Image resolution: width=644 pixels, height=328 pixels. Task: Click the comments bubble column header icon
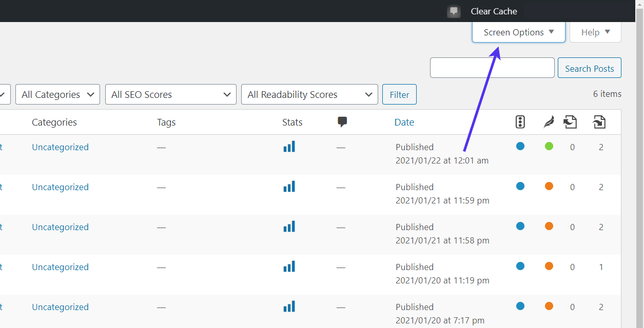342,122
